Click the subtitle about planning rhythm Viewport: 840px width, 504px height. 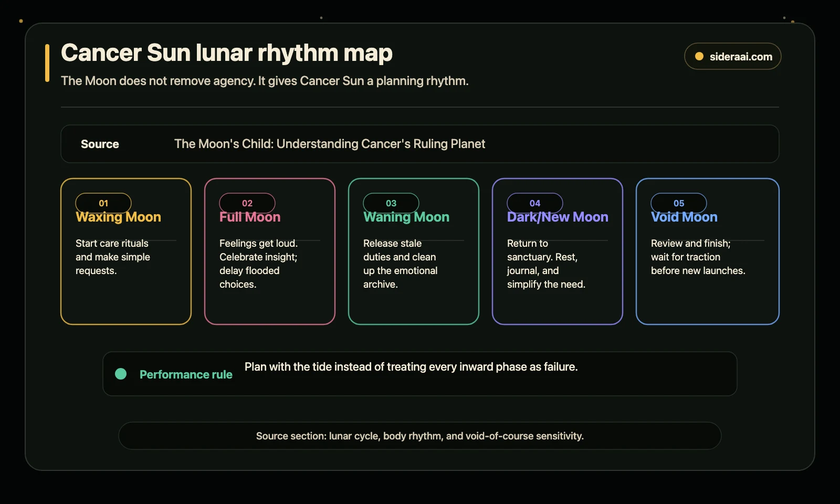[265, 81]
